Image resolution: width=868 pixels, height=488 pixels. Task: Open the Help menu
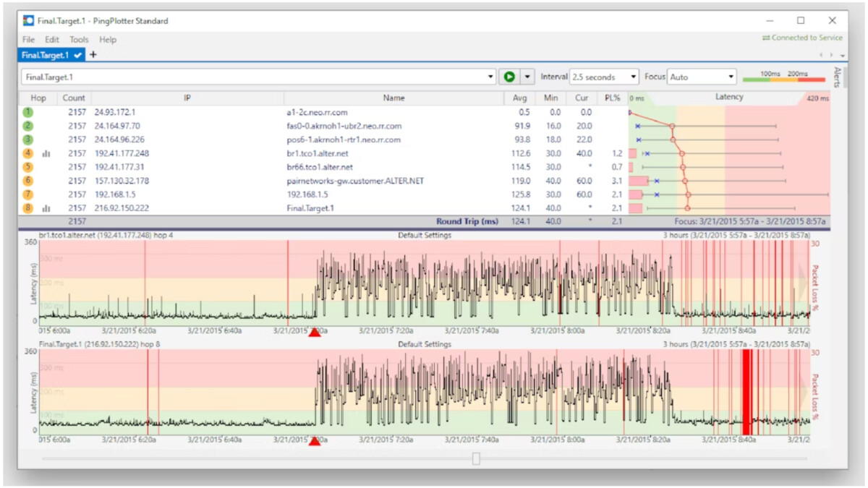click(108, 40)
